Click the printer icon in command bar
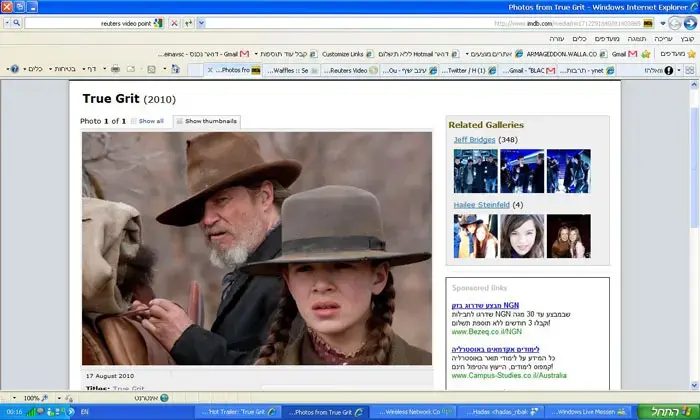This screenshot has width=700, height=420. click(x=116, y=69)
